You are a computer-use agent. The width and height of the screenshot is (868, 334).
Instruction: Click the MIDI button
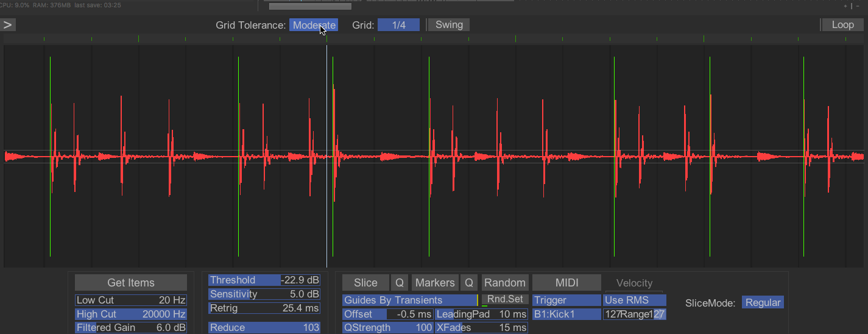566,283
